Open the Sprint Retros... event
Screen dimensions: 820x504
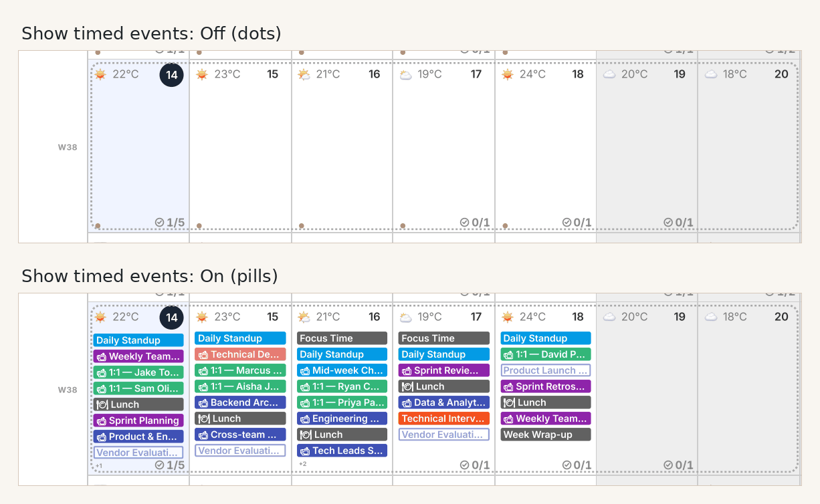pyautogui.click(x=546, y=386)
